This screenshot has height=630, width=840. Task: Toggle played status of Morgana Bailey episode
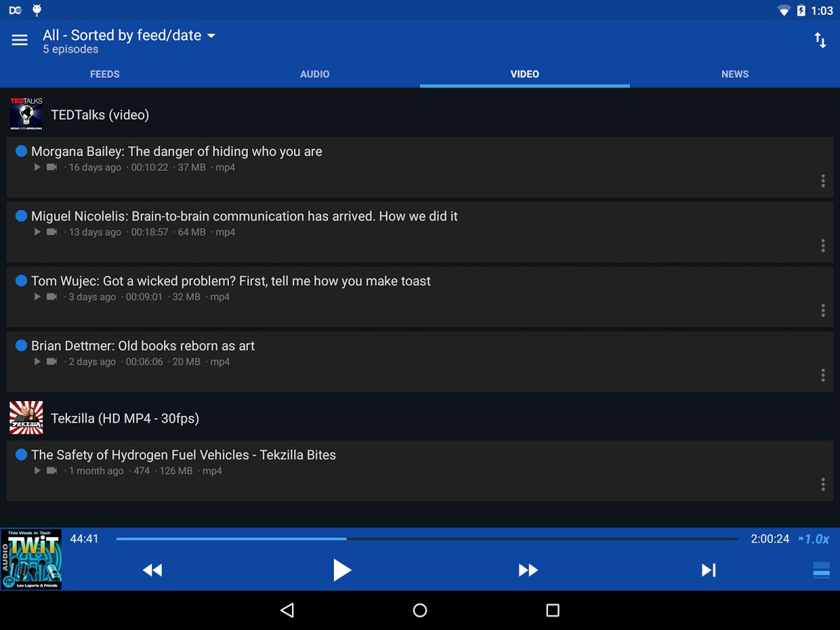tap(21, 151)
